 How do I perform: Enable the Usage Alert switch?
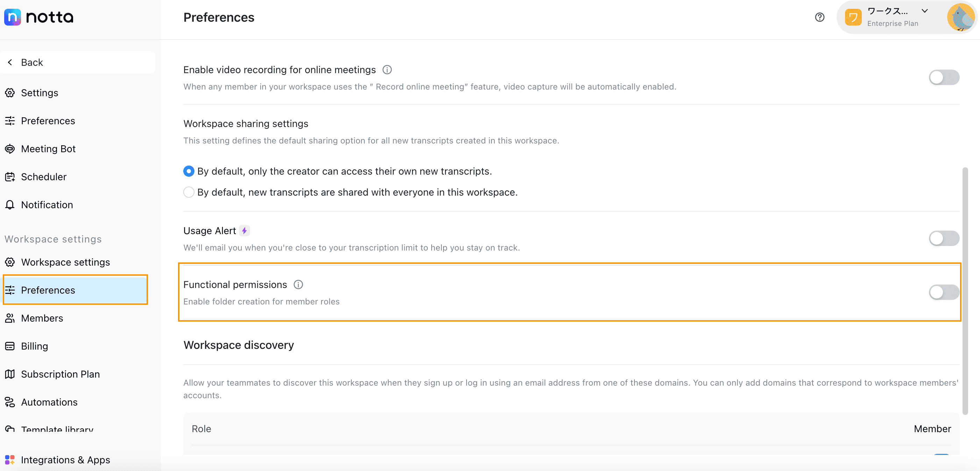[944, 238]
